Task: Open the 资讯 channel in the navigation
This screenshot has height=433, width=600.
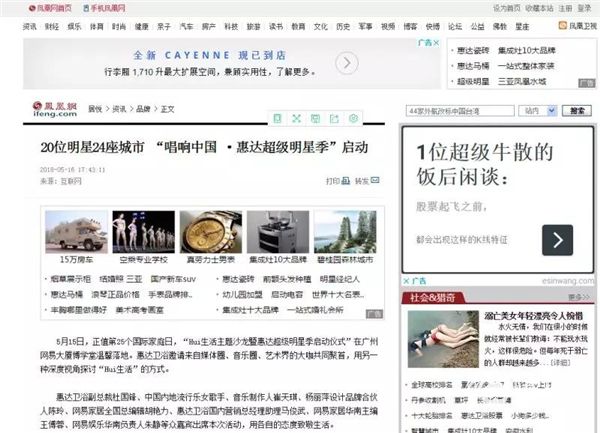Action: pyautogui.click(x=29, y=26)
